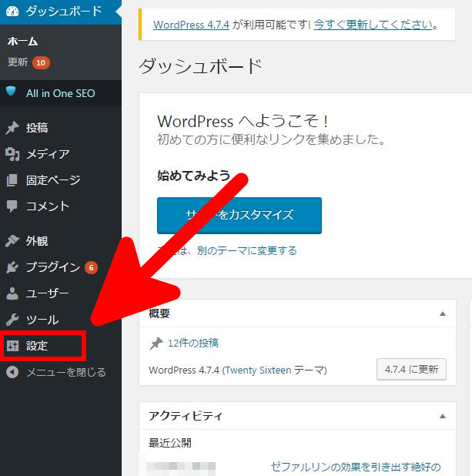The image size is (472, 476).
Task: Collapse the 概要 panel with its arrow
Action: [x=442, y=313]
